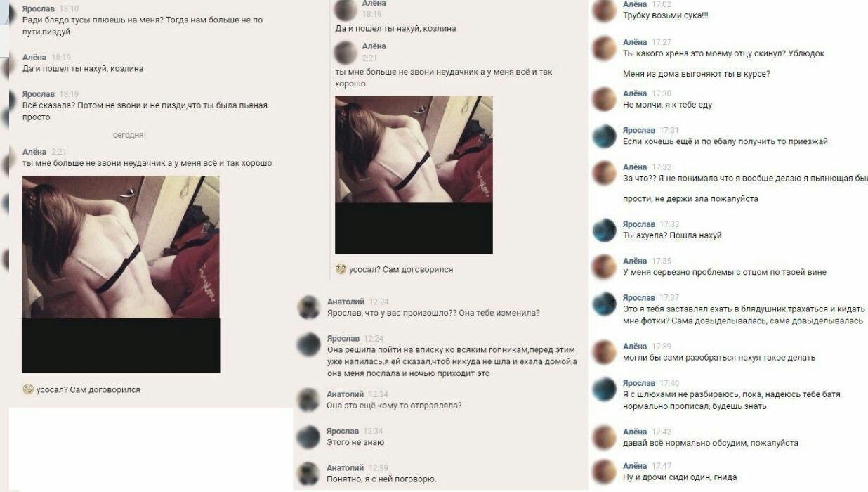Viewport: 868px width, 492px height.
Task: Click the name Анатолий at the 12:34 message
Action: pyautogui.click(x=346, y=394)
